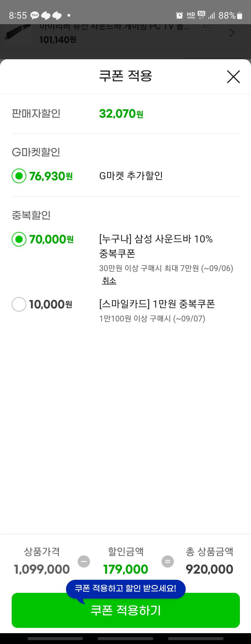Tap the 취소 link under the 10% coupon
This screenshot has width=251, height=644.
coord(109,281)
